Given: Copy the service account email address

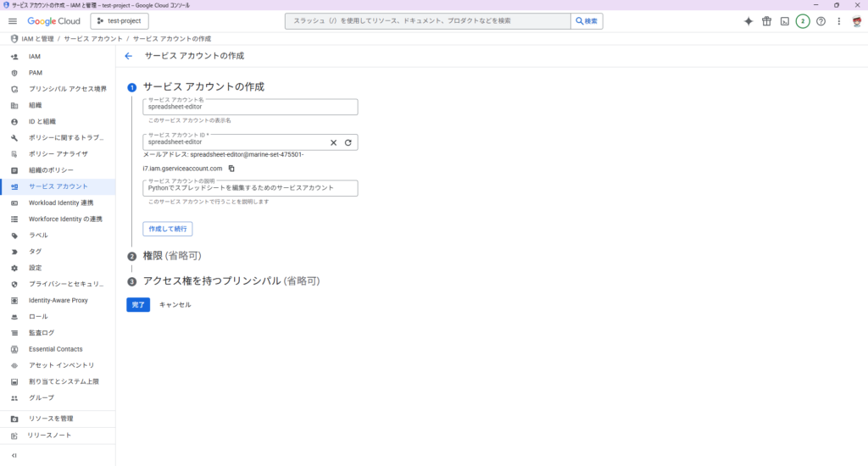Looking at the screenshot, I should pos(231,169).
